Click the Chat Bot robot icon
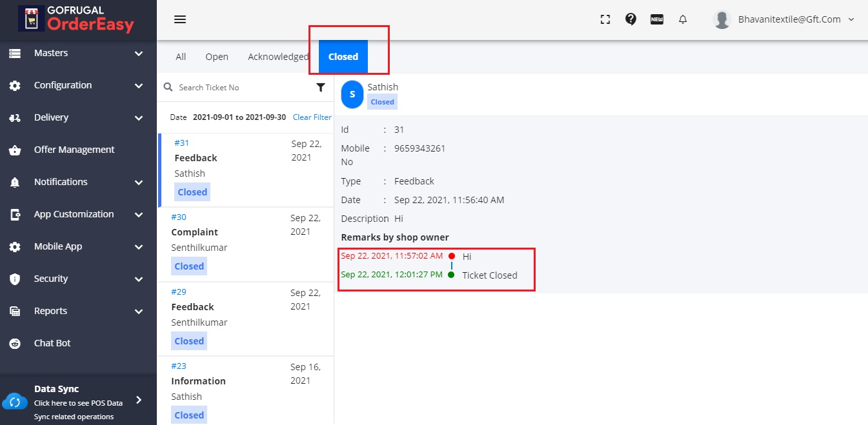The width and height of the screenshot is (868, 425). click(15, 343)
